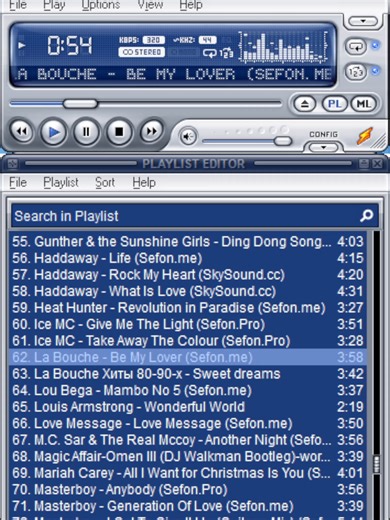The width and height of the screenshot is (390, 520).
Task: Pause the current song
Action: tap(86, 132)
